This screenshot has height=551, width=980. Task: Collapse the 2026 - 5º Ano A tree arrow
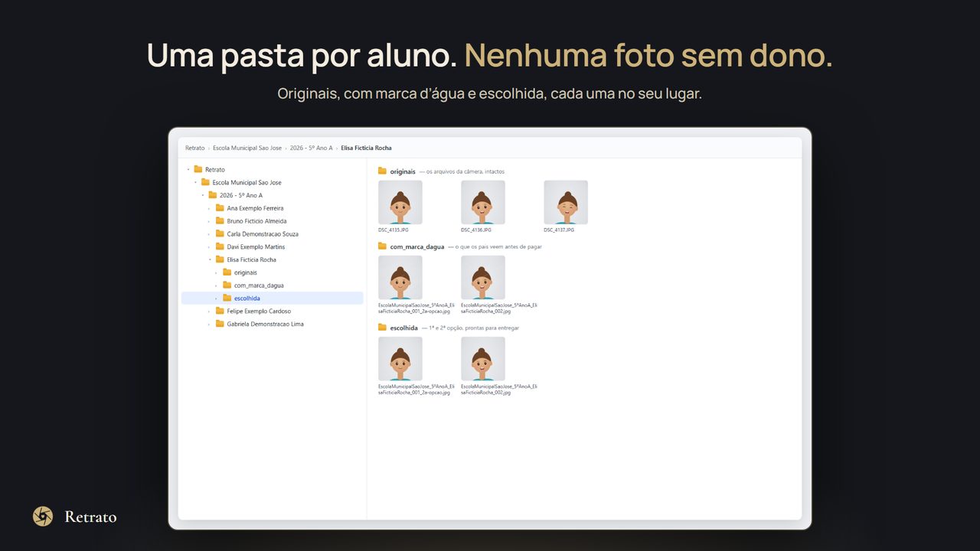click(203, 195)
